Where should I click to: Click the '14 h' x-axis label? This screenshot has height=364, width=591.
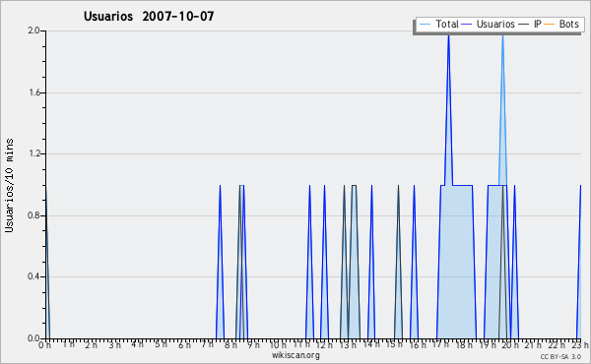click(371, 344)
